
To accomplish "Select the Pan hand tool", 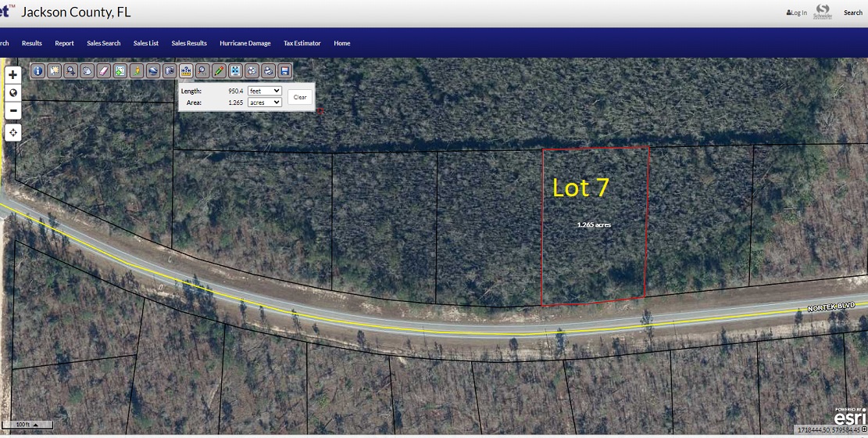I will pyautogui.click(x=88, y=71).
